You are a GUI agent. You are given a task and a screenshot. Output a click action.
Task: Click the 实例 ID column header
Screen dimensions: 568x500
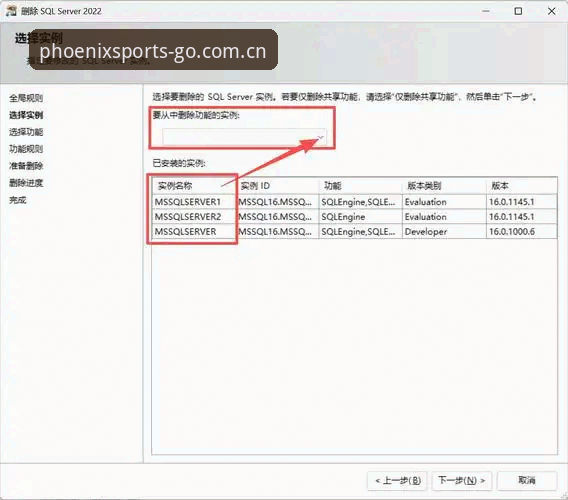[278, 186]
